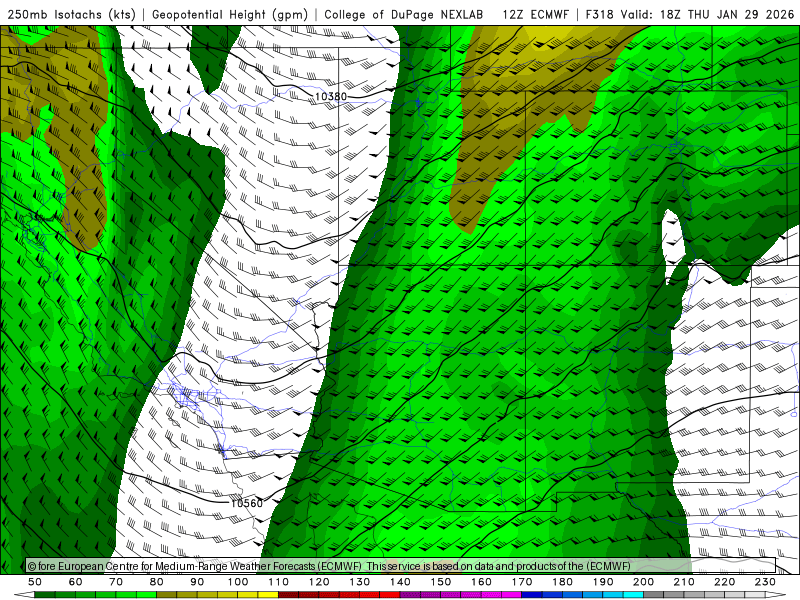Pick the dark blue swatch right of 170
The height and width of the screenshot is (600, 800).
pyautogui.click(x=532, y=595)
